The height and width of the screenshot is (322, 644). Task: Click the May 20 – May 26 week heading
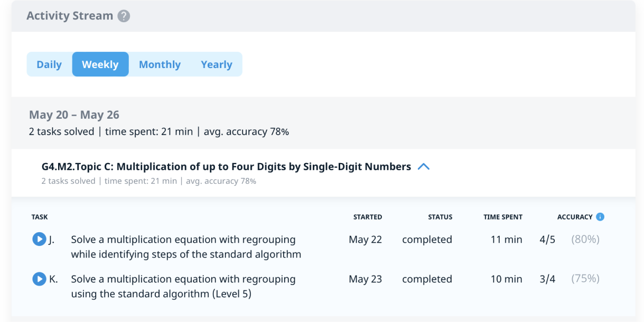(74, 115)
